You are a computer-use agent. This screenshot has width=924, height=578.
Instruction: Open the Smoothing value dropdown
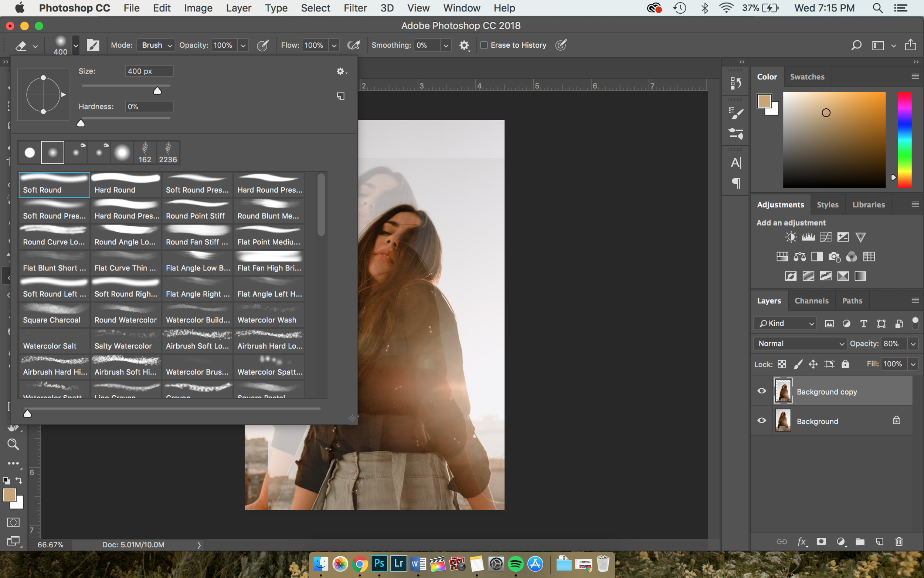(445, 45)
